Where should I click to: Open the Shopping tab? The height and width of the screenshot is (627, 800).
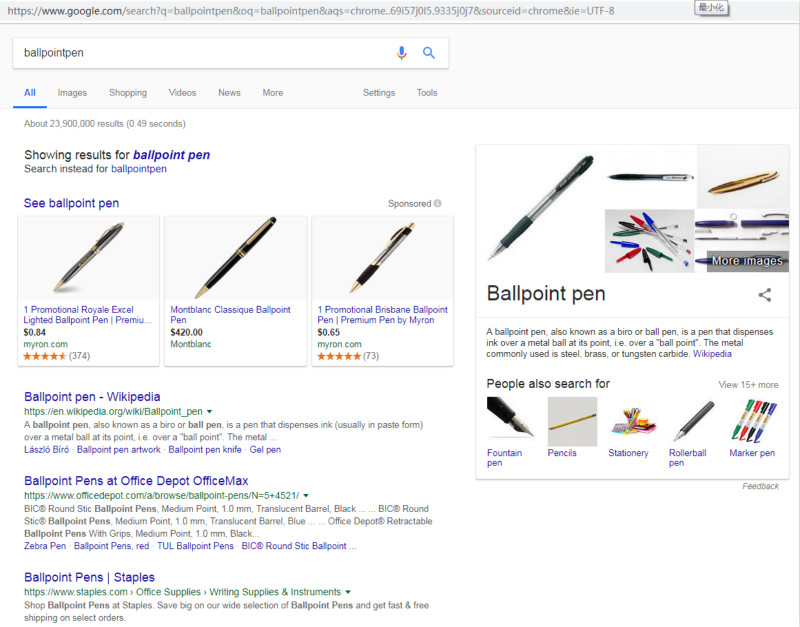128,92
